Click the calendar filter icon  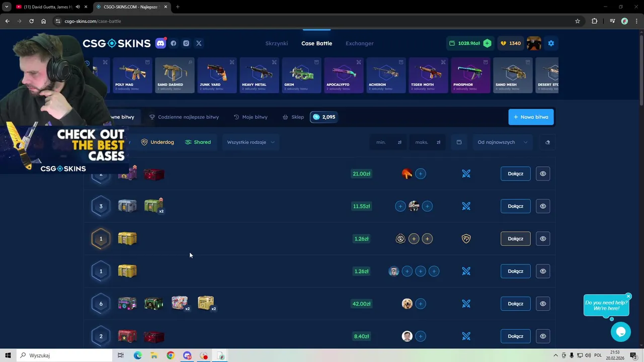pyautogui.click(x=459, y=142)
